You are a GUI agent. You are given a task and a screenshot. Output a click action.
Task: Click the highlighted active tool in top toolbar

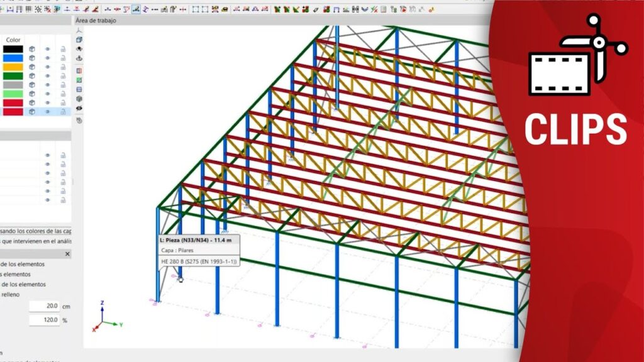click(136, 9)
